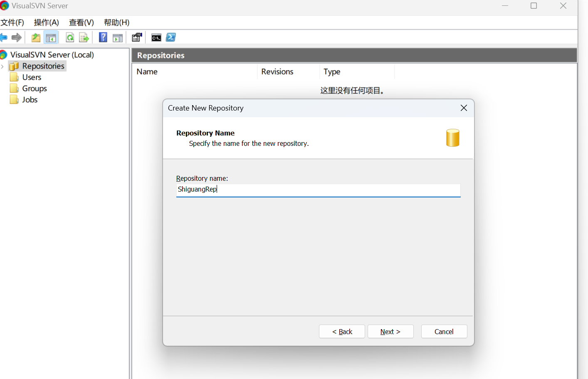Toggle the Show/Hide Console Tree icon
The width and height of the screenshot is (588, 379).
click(x=51, y=38)
